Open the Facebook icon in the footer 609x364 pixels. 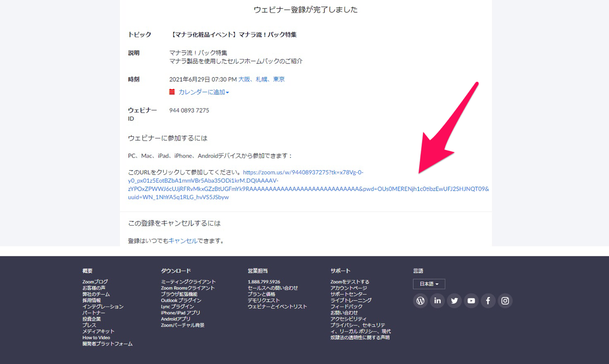(x=488, y=301)
